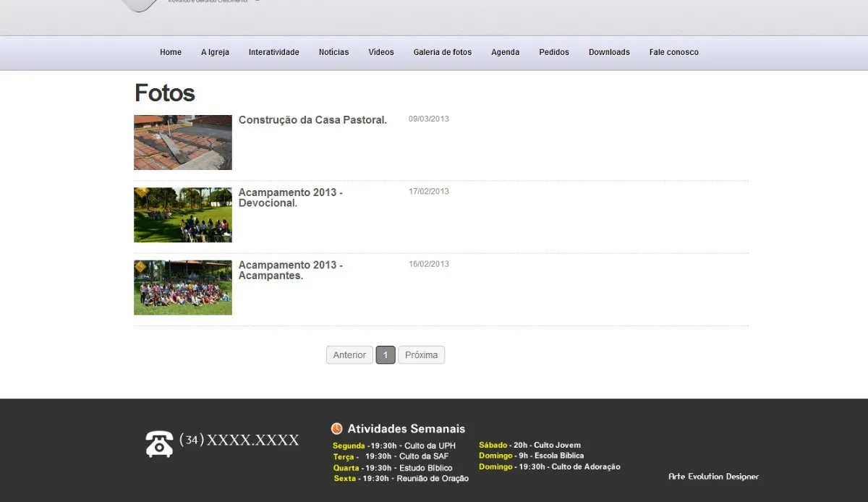Viewport: 868px width, 502px height.
Task: Click the telephone icon in the footer
Action: point(159,443)
